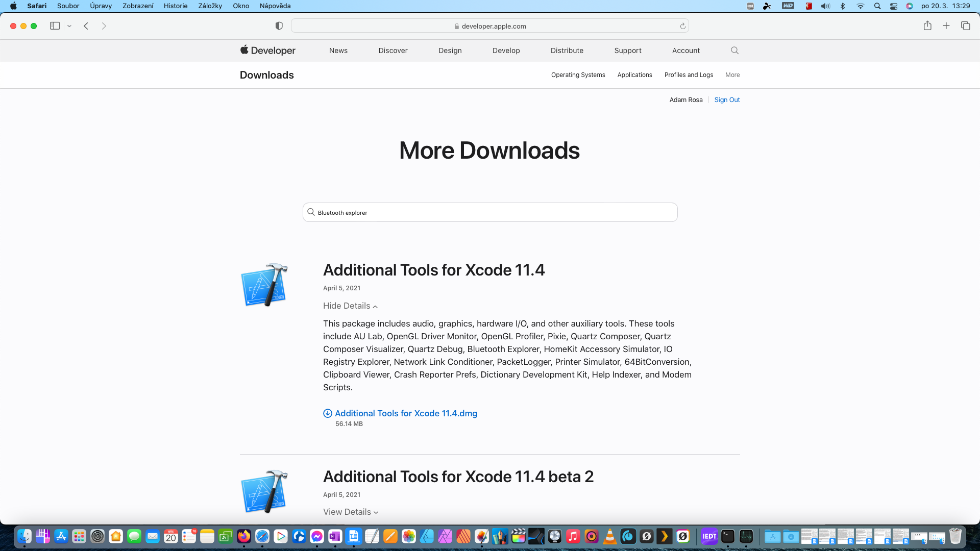Download Additional Tools for Xcode 11.4.dmg

coord(406,413)
